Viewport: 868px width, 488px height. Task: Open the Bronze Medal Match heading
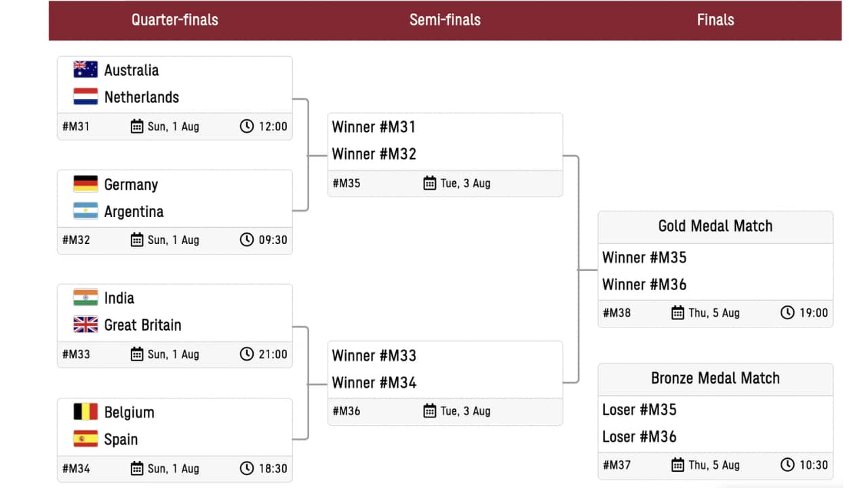715,378
